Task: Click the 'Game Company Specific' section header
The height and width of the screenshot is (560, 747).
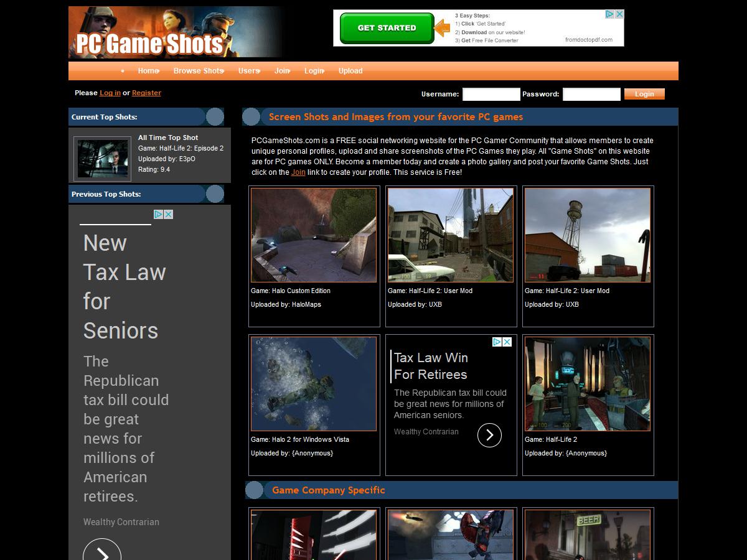Action: (x=329, y=490)
